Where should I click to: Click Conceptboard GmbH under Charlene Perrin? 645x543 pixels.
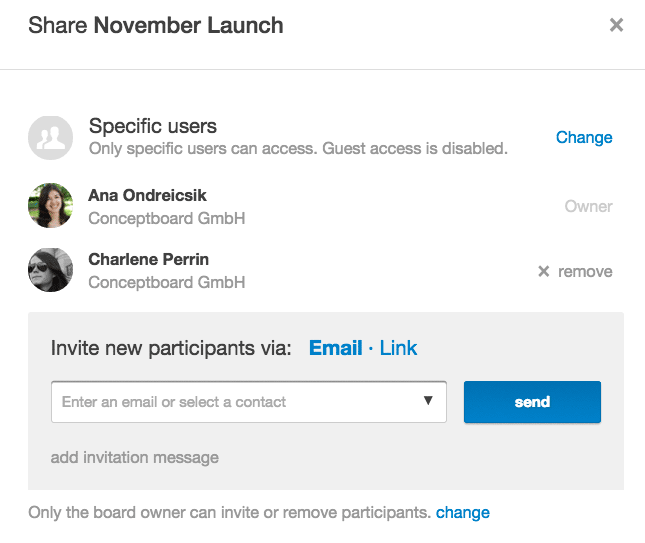coord(167,283)
